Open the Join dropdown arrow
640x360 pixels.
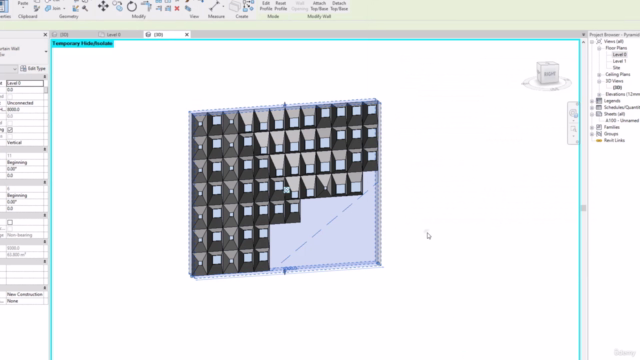click(x=64, y=9)
